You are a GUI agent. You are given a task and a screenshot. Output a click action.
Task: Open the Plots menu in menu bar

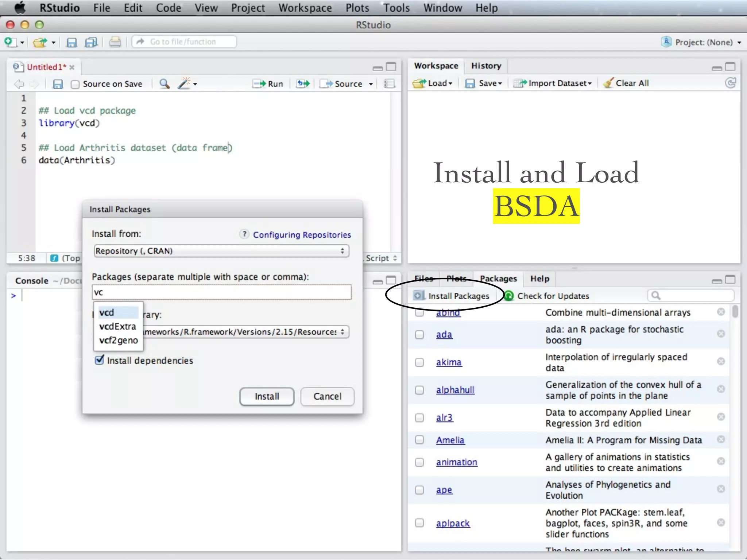[357, 8]
